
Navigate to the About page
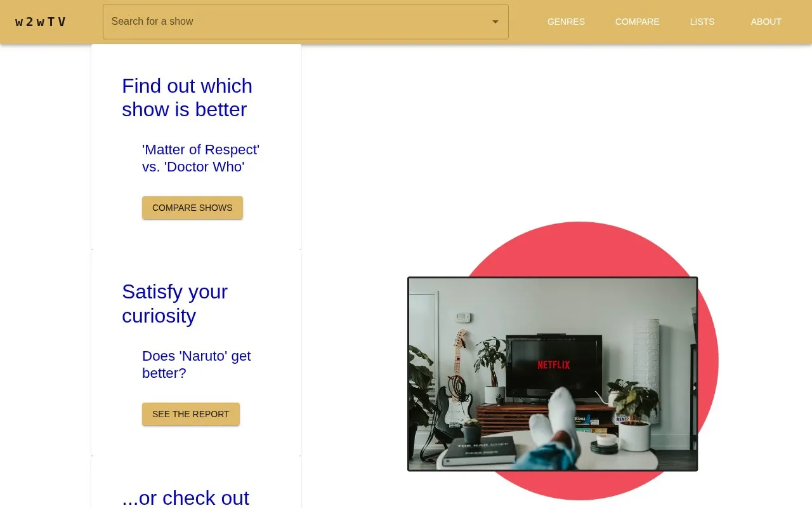[x=766, y=22]
